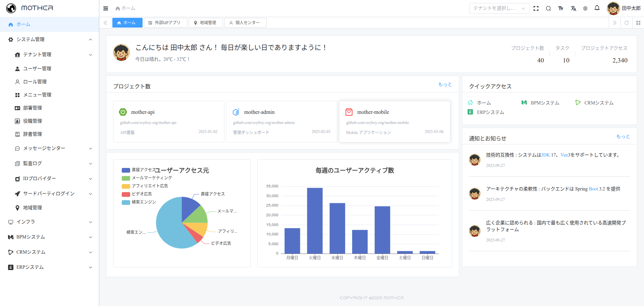Click the sidebar collapse hamburger icon
The image size is (644, 306).
[106, 8]
